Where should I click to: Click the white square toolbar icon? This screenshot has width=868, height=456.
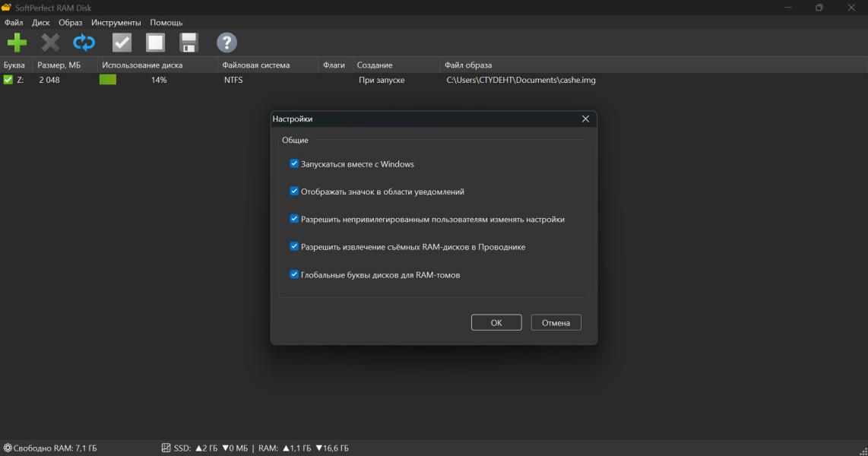(155, 43)
